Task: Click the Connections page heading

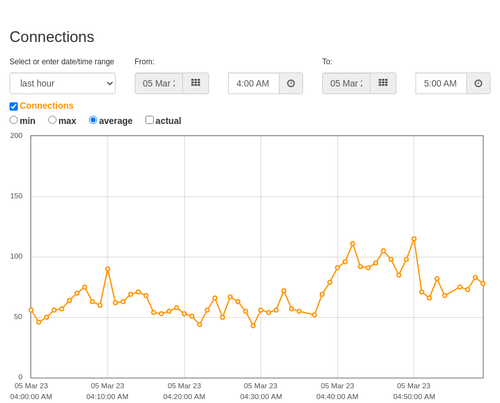Action: click(x=52, y=37)
